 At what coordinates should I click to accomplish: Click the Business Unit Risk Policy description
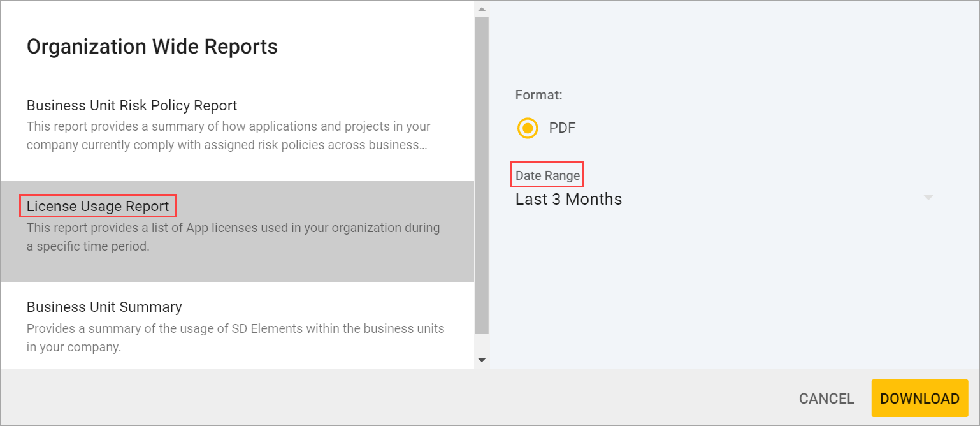pyautogui.click(x=228, y=135)
